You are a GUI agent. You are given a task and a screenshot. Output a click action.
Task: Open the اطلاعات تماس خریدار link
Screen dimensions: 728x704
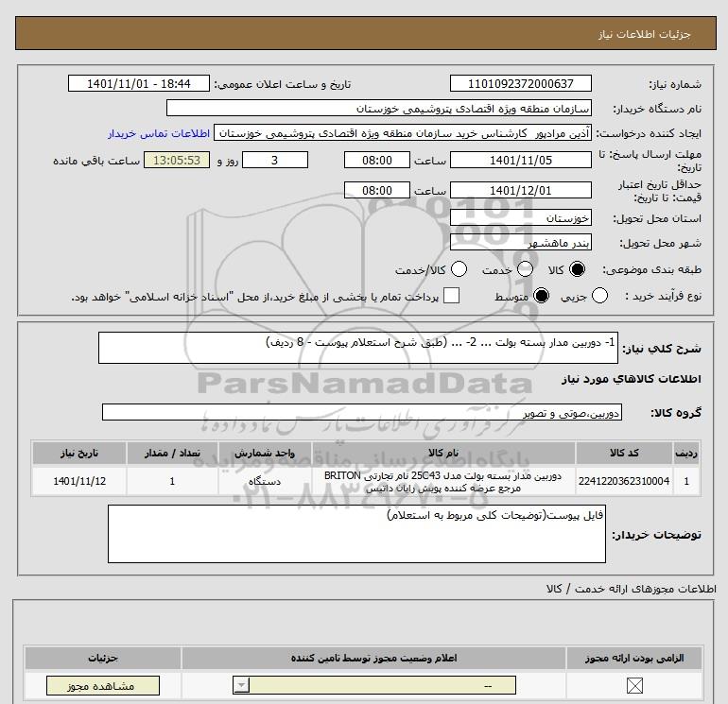coord(159,133)
